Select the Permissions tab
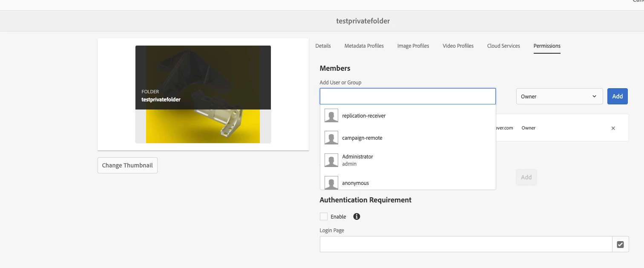Viewport: 644px width, 268px height. [547, 46]
